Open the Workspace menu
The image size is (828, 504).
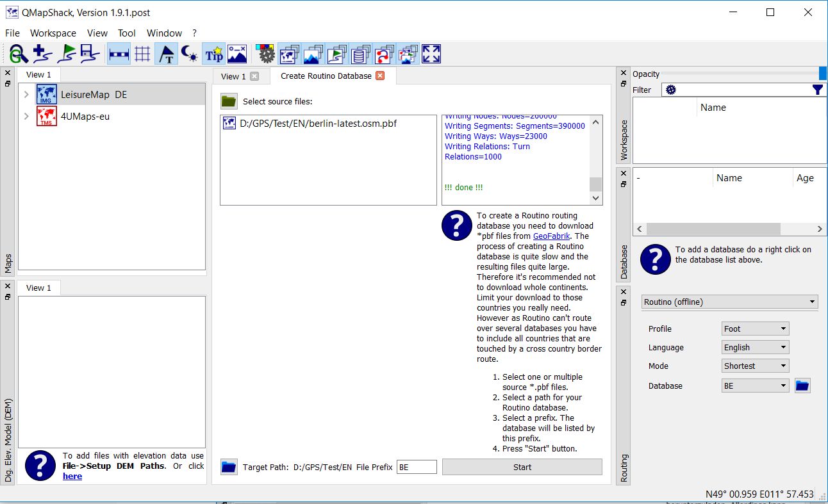[x=53, y=33]
